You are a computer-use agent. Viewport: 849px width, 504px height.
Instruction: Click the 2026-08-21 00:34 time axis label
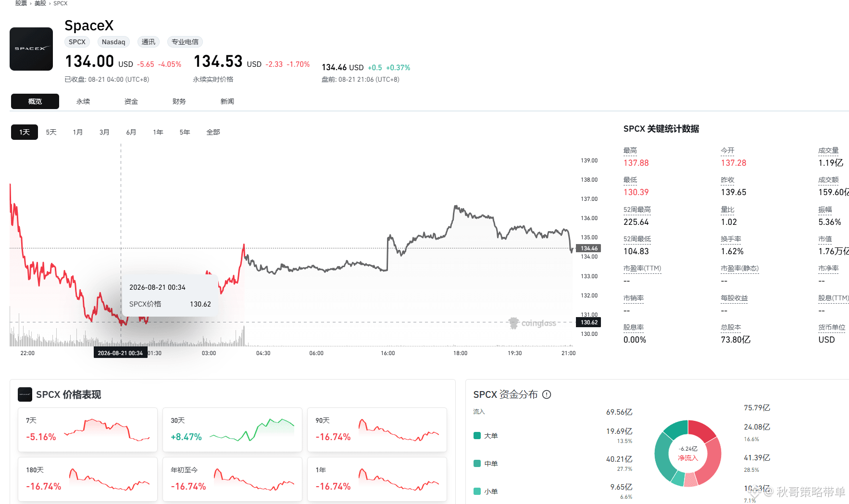pyautogui.click(x=120, y=353)
